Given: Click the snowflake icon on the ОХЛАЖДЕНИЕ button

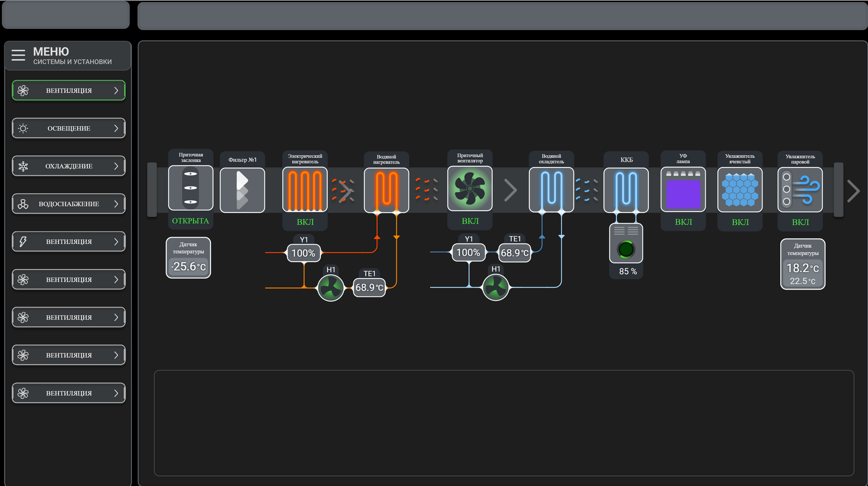Looking at the screenshot, I should point(23,166).
